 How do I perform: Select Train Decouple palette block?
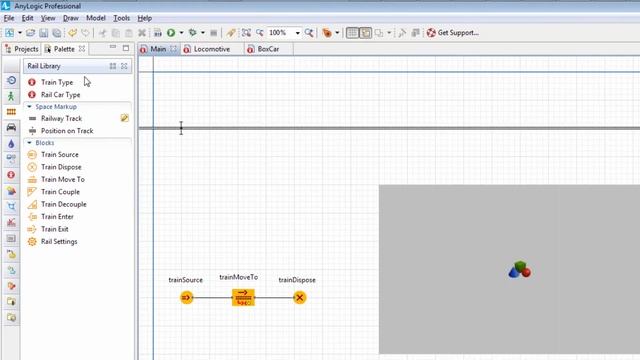(57, 204)
